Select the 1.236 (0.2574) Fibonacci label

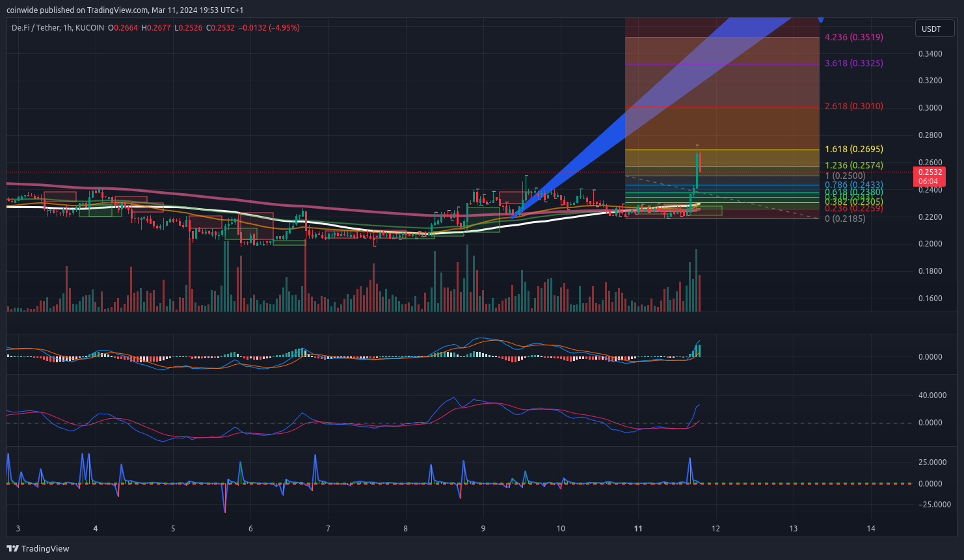[x=854, y=165]
